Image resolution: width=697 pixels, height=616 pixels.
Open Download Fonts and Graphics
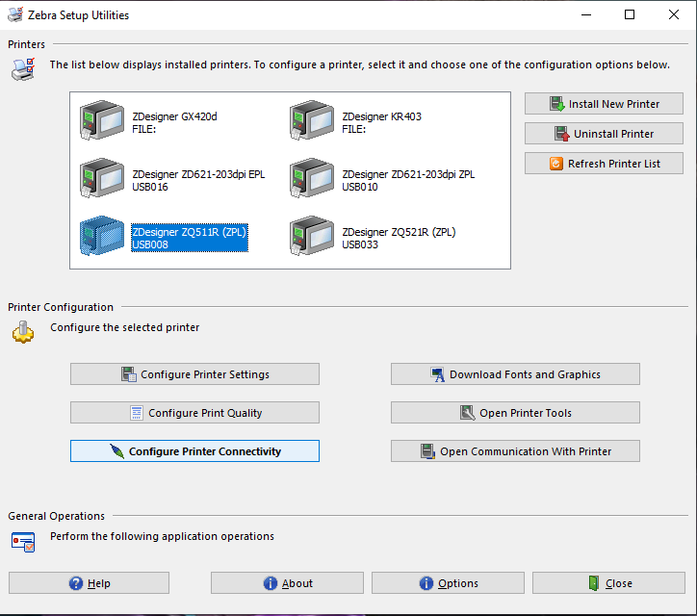tap(515, 374)
